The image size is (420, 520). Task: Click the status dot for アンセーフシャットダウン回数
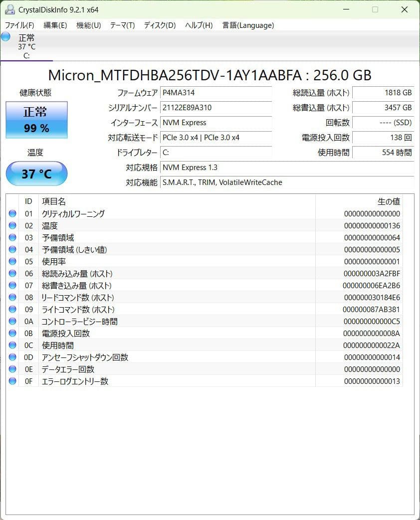pos(12,357)
